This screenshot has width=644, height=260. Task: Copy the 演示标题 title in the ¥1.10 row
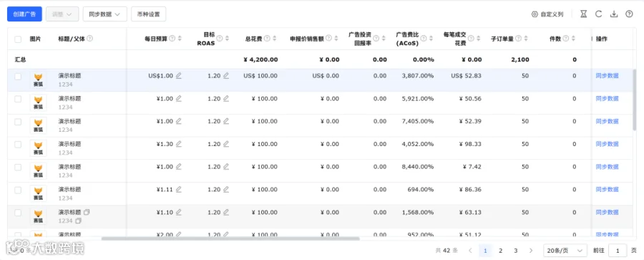tap(87, 212)
